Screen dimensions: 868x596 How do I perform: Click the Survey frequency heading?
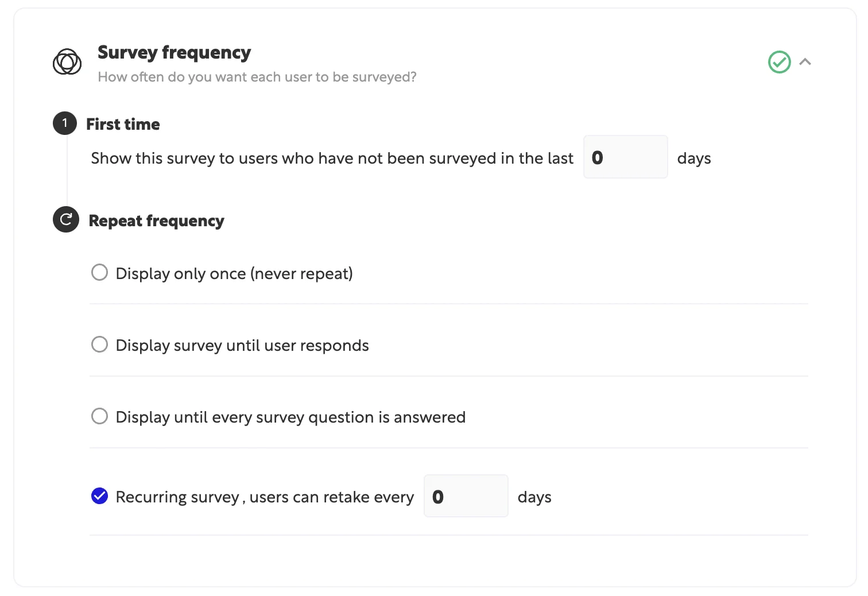pos(174,52)
